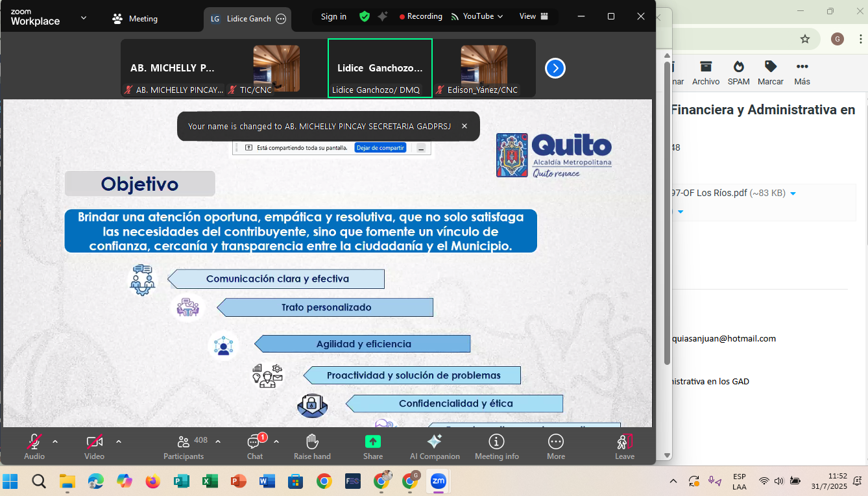Image resolution: width=868 pixels, height=496 pixels.
Task: Show next participants with the blue arrow
Action: [555, 68]
